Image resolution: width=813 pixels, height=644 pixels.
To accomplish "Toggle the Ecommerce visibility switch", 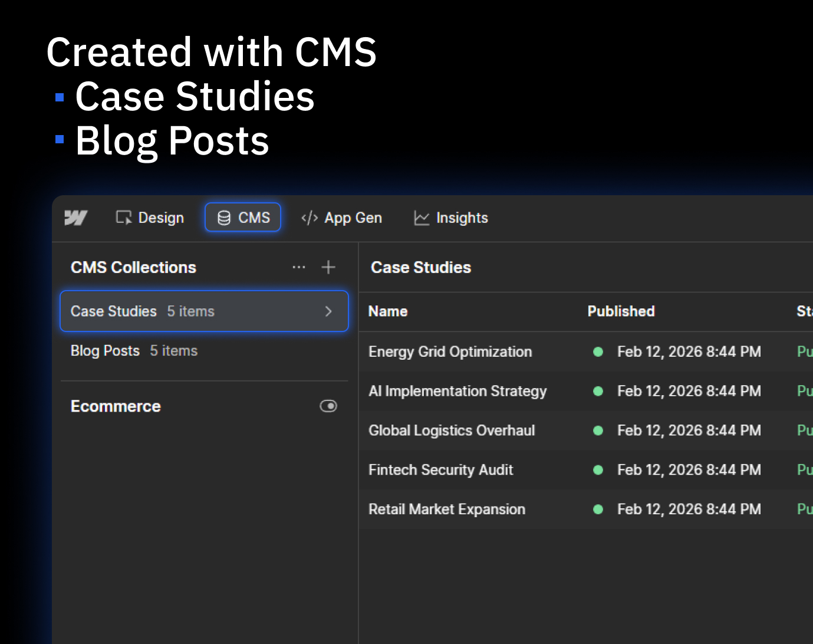I will [328, 406].
